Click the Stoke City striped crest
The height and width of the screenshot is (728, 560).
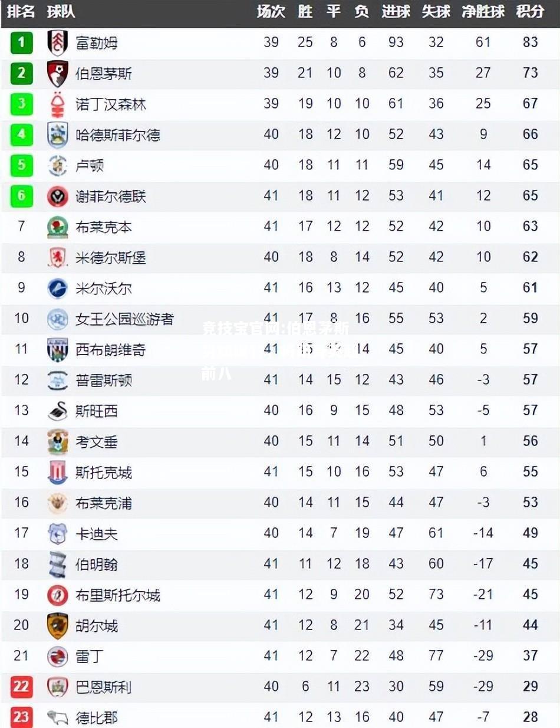click(x=58, y=472)
